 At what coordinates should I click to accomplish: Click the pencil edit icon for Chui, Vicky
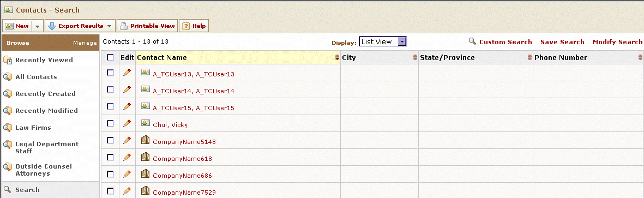click(x=127, y=123)
